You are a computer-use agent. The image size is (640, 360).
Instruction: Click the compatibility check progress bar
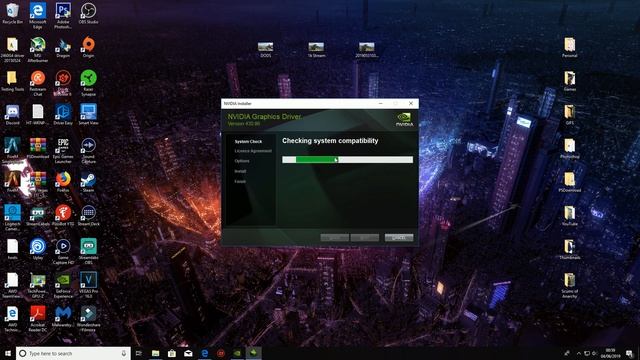tap(347, 160)
